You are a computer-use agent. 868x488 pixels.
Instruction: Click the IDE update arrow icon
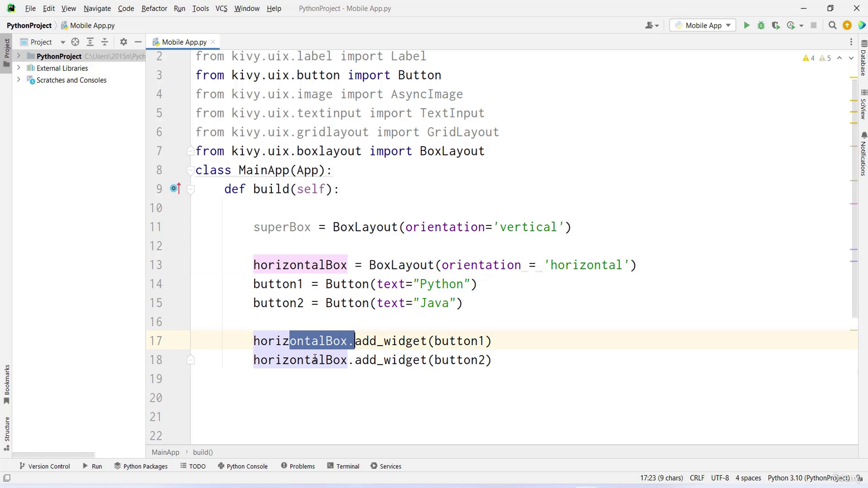point(847,25)
